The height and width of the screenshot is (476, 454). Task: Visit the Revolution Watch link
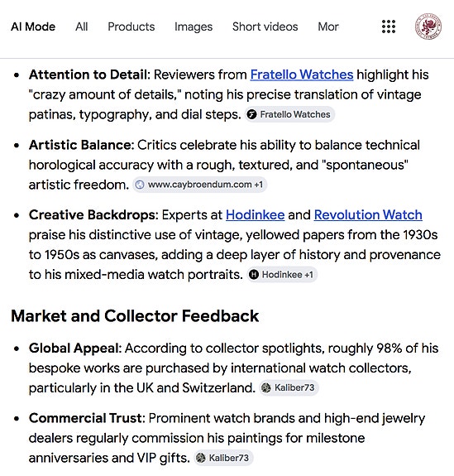click(x=368, y=215)
